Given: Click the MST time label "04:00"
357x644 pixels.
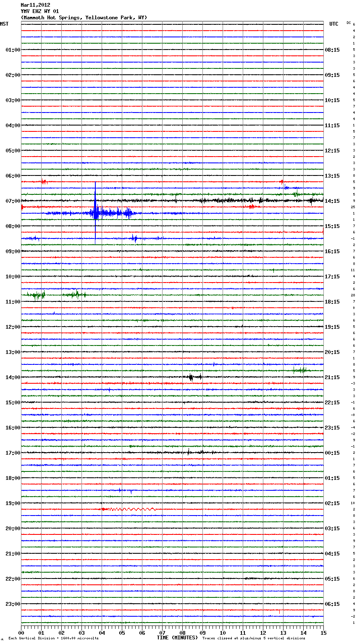Looking at the screenshot, I should [x=13, y=126].
